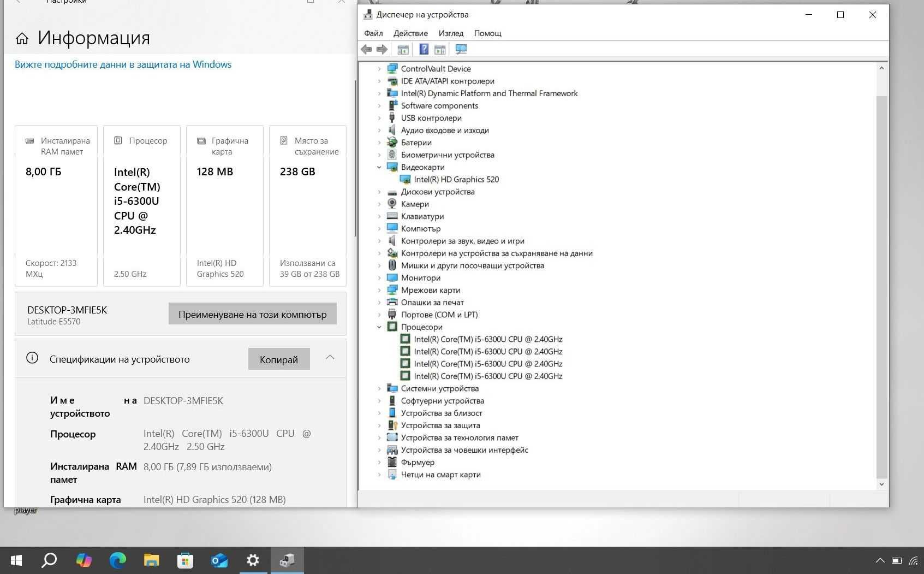Expand the Софтуерни устройства node
The height and width of the screenshot is (574, 924).
[379, 401]
